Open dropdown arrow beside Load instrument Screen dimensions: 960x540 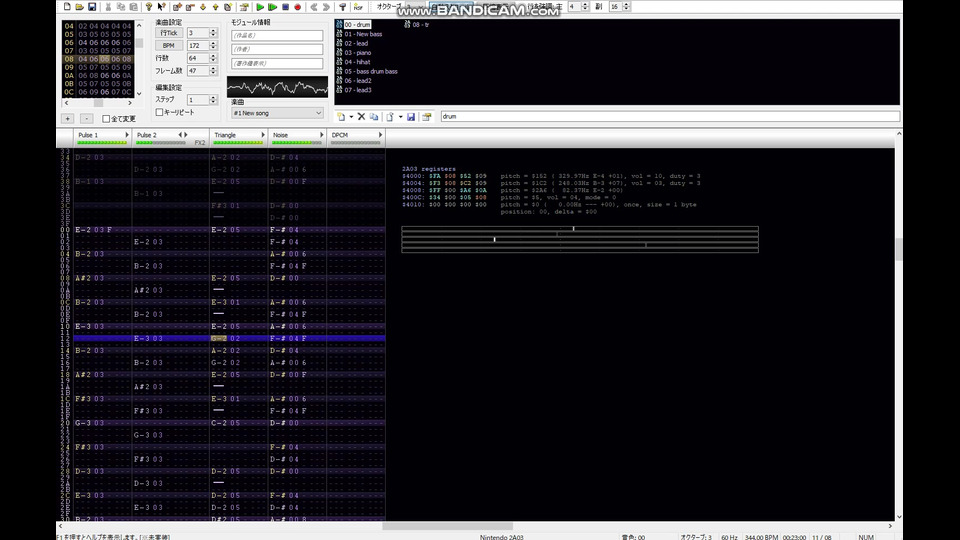coord(400,116)
